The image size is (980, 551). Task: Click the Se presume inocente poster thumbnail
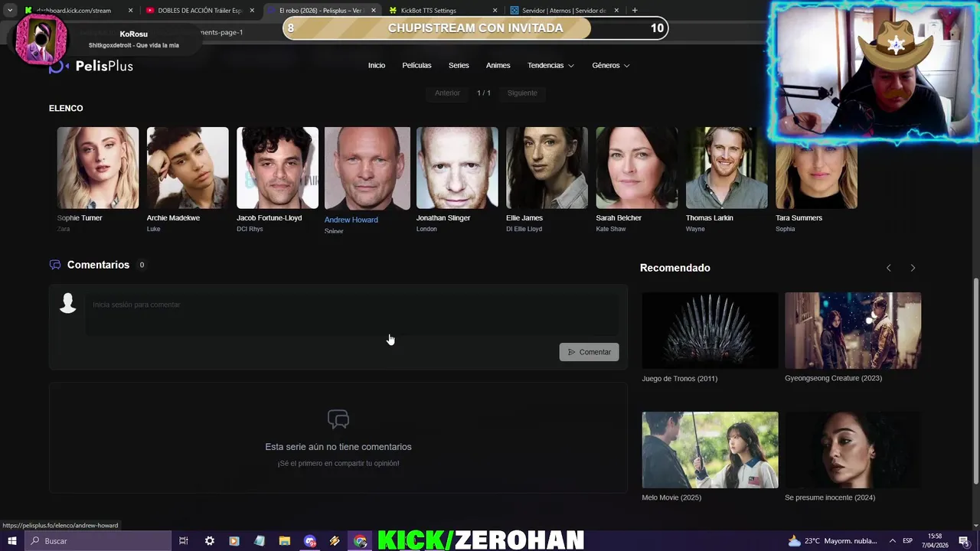click(x=853, y=450)
